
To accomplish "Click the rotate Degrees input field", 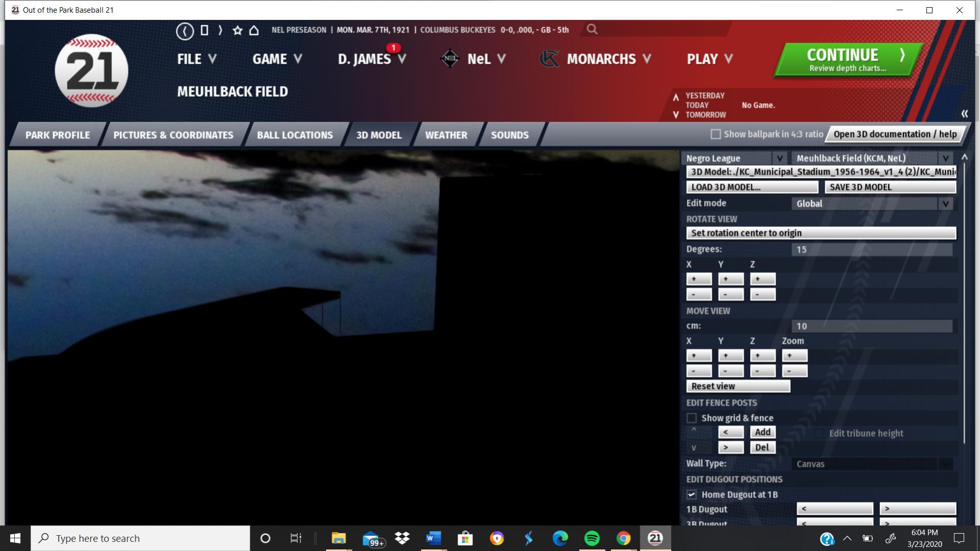I will point(871,250).
